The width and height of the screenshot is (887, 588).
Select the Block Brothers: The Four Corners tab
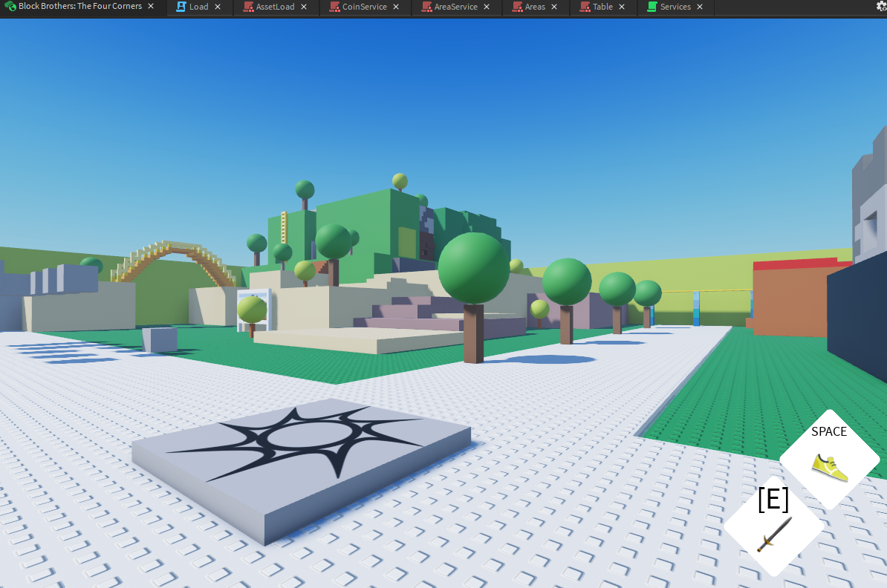coord(80,7)
